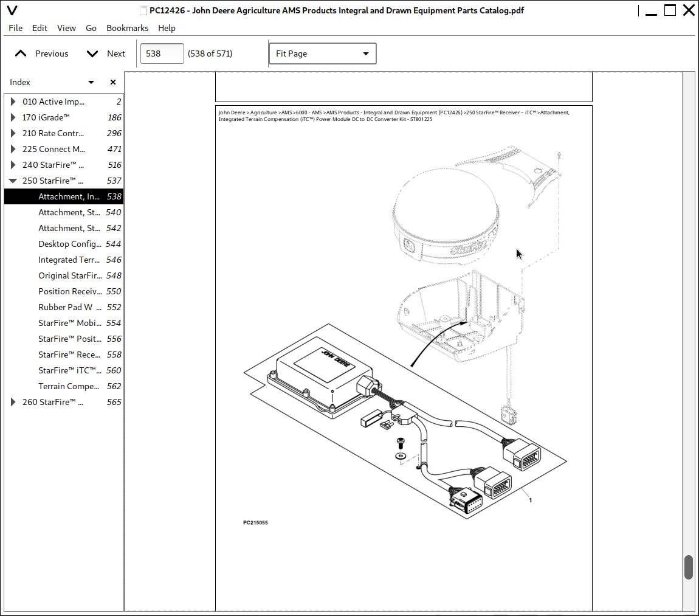The width and height of the screenshot is (699, 616).
Task: Expand the 010 Active Imp... index entry
Action: pos(13,102)
